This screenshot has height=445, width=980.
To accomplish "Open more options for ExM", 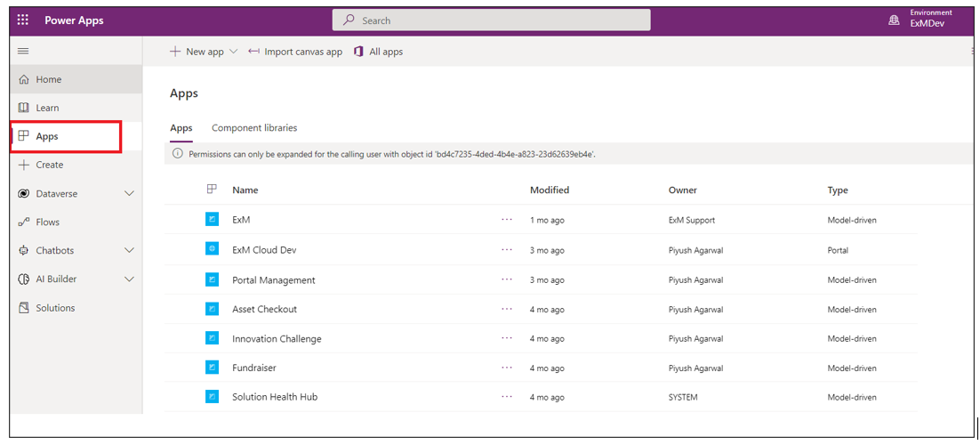I will (507, 220).
